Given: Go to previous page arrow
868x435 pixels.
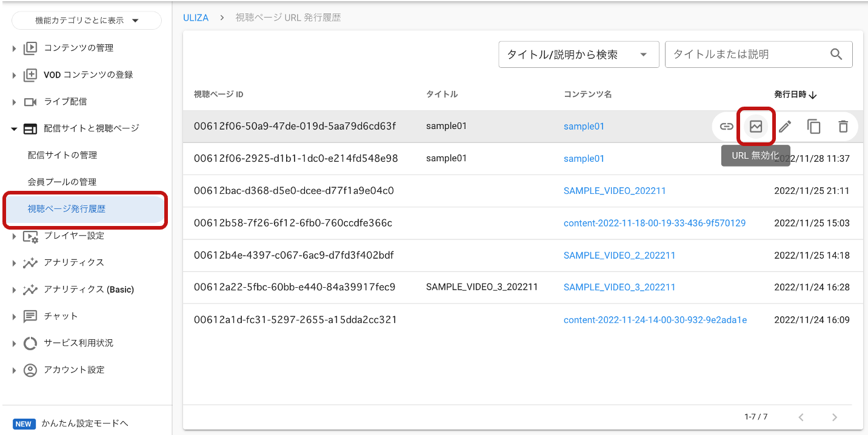Looking at the screenshot, I should [801, 417].
